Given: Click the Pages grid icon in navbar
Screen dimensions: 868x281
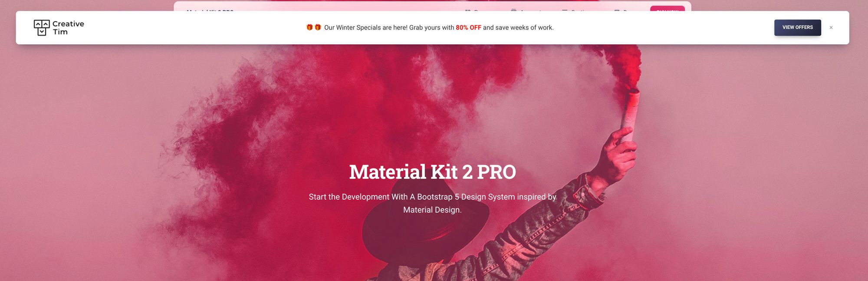Looking at the screenshot, I should pos(468,10).
